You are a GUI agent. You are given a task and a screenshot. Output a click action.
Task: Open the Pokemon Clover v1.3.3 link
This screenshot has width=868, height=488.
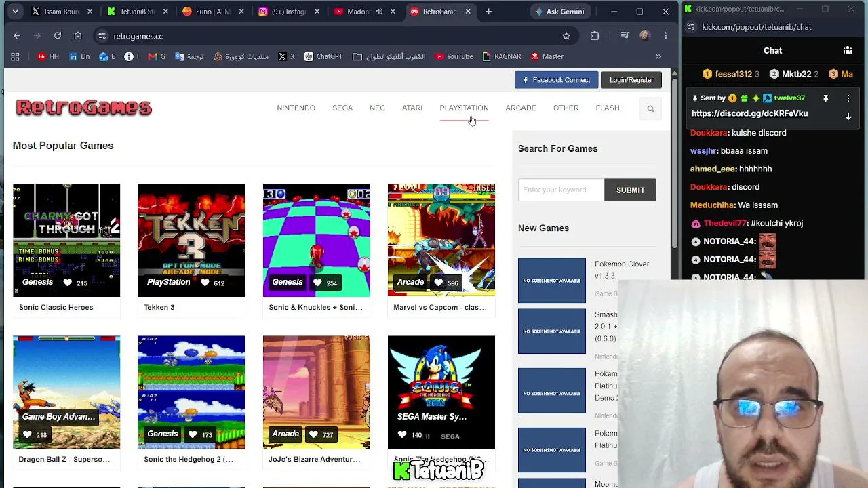pos(621,270)
